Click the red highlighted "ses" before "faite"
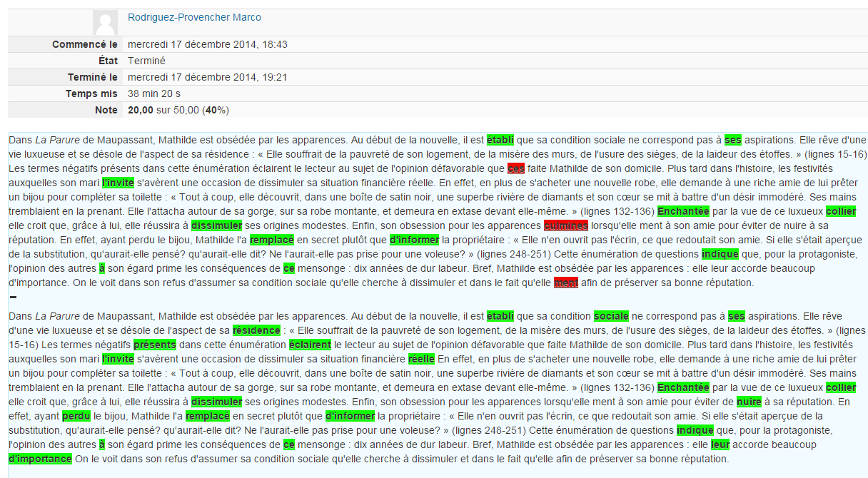 pyautogui.click(x=515, y=168)
